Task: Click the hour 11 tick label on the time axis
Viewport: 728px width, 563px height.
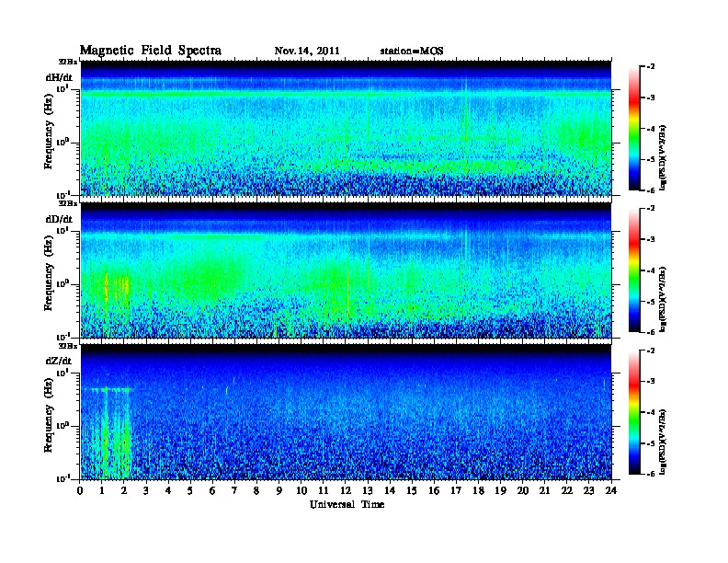Action: tap(324, 491)
